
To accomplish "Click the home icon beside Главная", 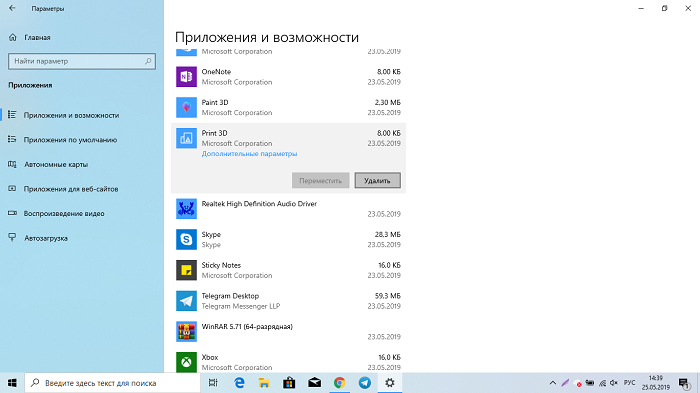I will click(13, 38).
